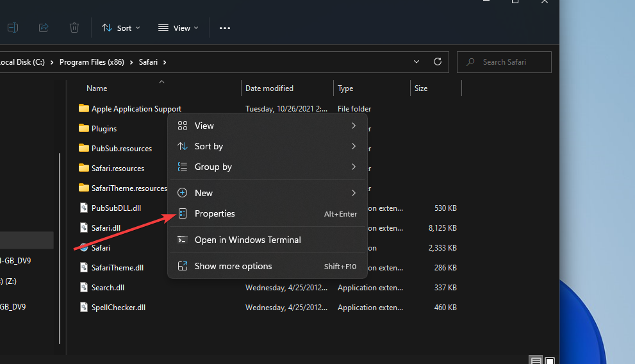This screenshot has width=635, height=364.
Task: Switch to Details view via status bar icon
Action: pyautogui.click(x=536, y=360)
